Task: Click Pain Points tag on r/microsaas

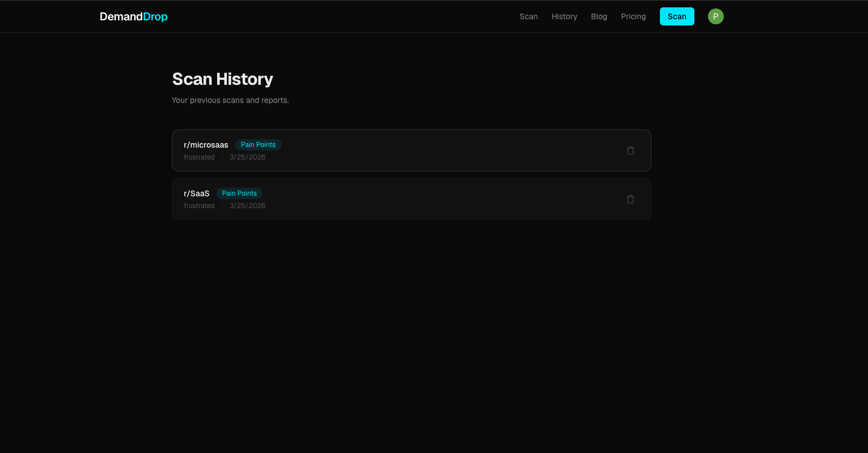Action: (x=258, y=145)
